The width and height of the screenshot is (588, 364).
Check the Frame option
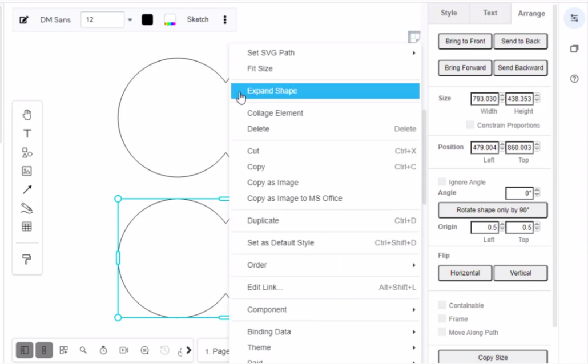[442, 318]
